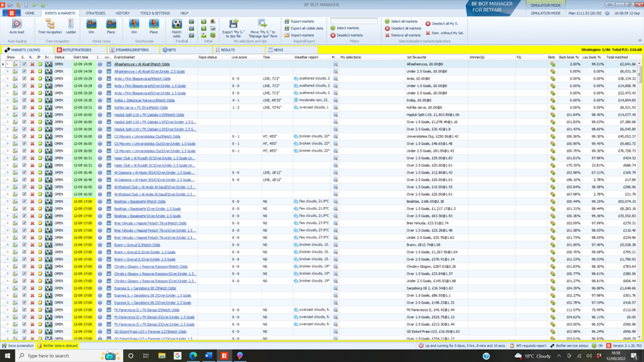Click the Type here to search box
Screen dimensions: 644x362
point(68,356)
